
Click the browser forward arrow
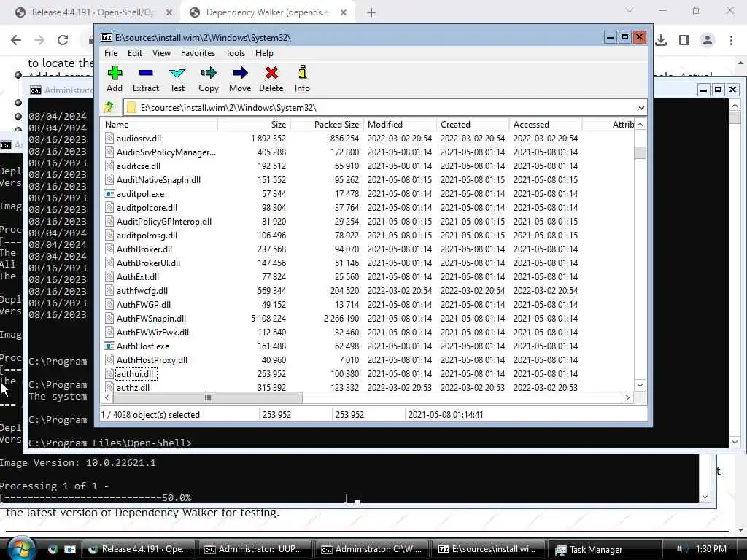point(39,40)
